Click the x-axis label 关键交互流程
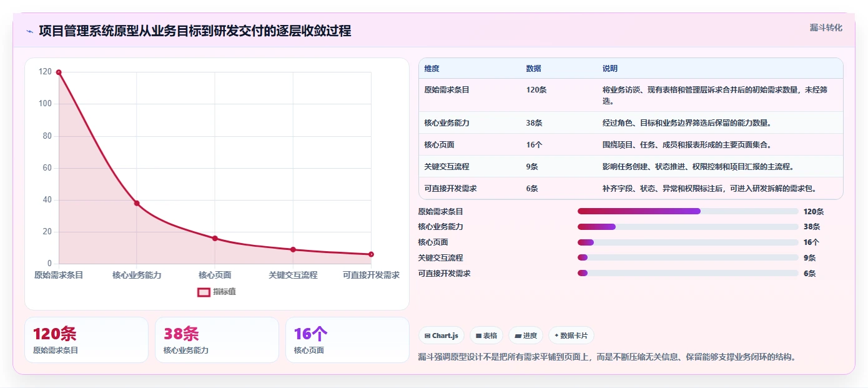Screen dimensions: 868x388 click(293, 275)
